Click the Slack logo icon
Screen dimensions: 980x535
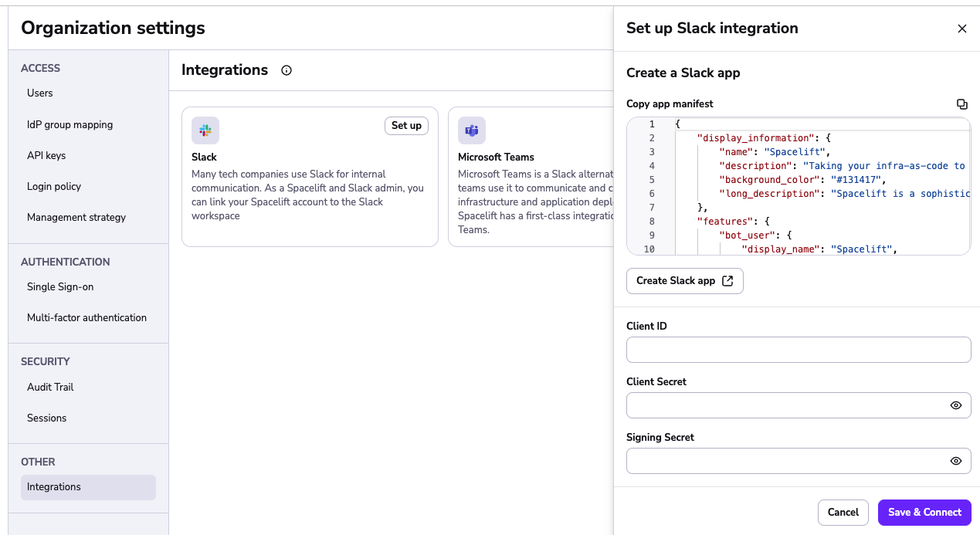click(x=205, y=130)
